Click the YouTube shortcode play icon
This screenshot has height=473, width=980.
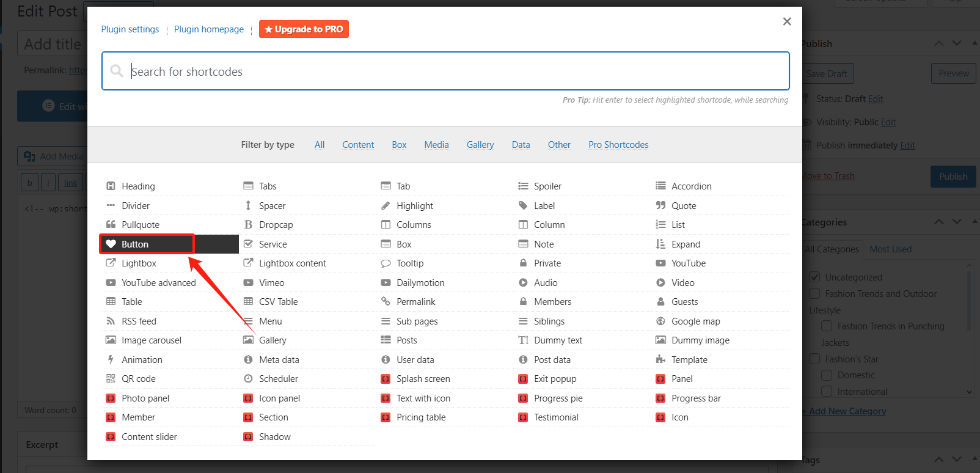tap(660, 263)
